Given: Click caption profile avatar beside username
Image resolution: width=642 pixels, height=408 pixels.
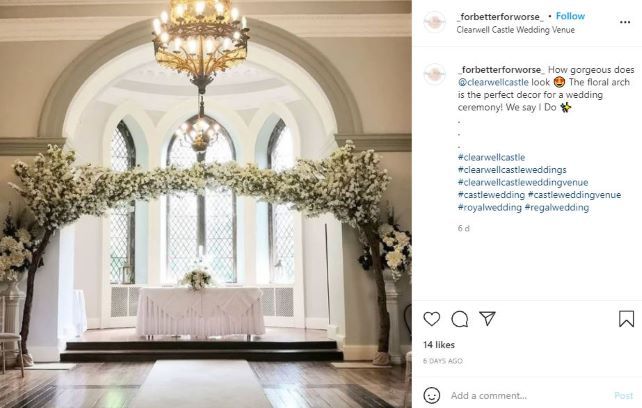Looking at the screenshot, I should click(x=434, y=74).
